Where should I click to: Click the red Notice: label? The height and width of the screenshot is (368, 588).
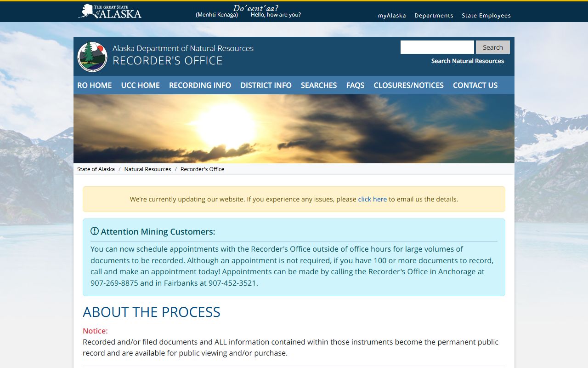pos(95,331)
